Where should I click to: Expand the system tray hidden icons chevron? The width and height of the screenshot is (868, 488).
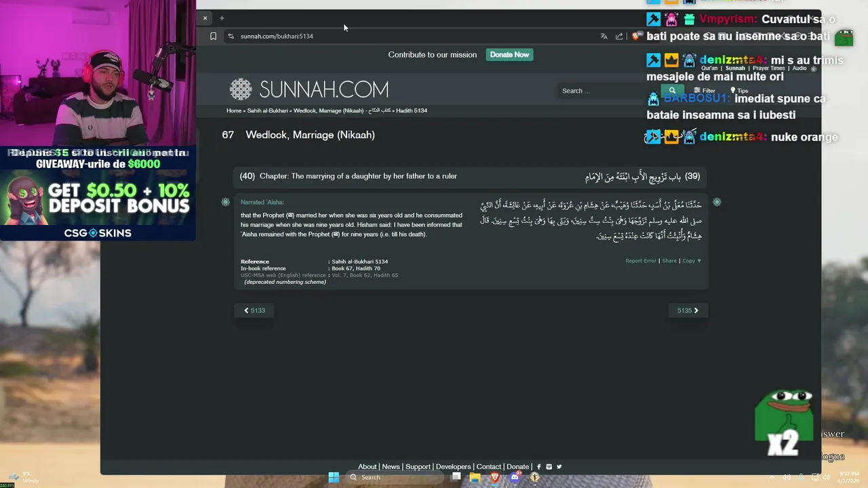coord(772,478)
